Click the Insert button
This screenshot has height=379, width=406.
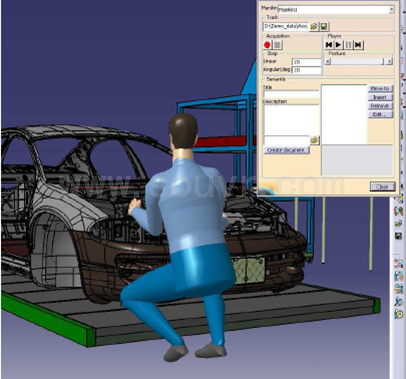coord(380,97)
